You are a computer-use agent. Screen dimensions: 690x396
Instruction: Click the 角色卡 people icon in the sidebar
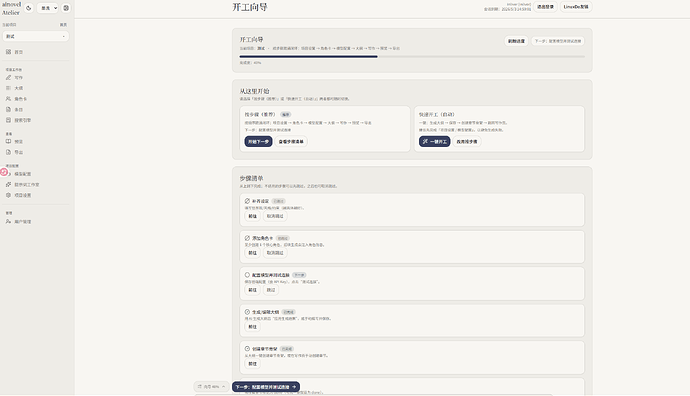point(8,99)
